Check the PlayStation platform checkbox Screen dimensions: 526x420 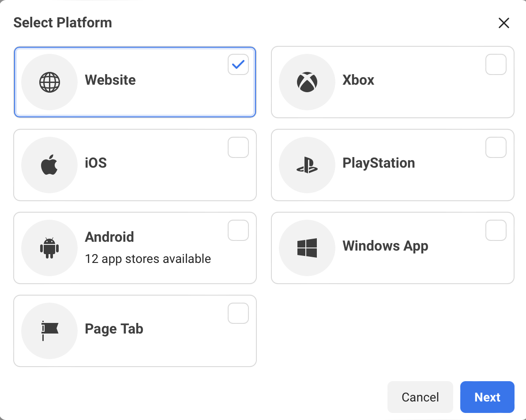(x=496, y=147)
